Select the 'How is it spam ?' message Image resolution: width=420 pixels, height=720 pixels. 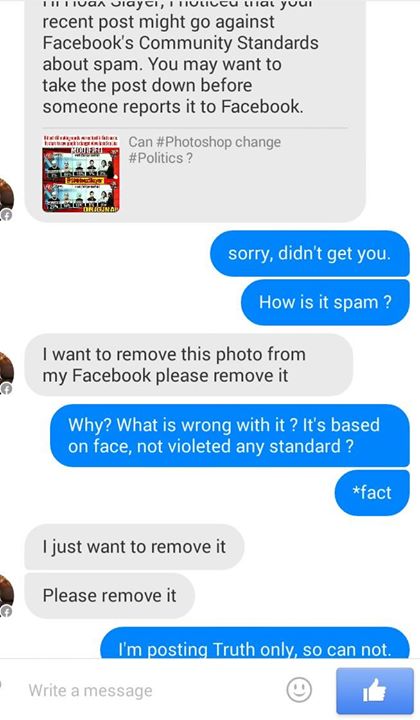[325, 302]
